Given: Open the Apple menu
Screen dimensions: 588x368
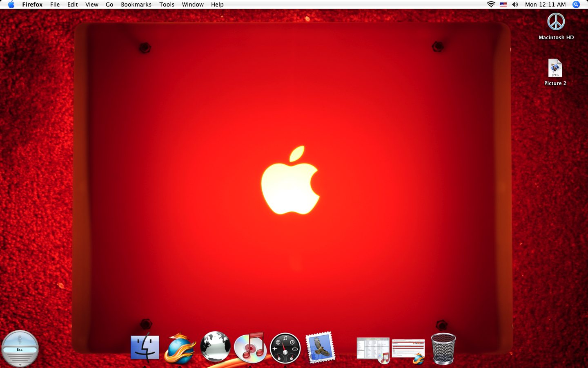Looking at the screenshot, I should (x=11, y=4).
